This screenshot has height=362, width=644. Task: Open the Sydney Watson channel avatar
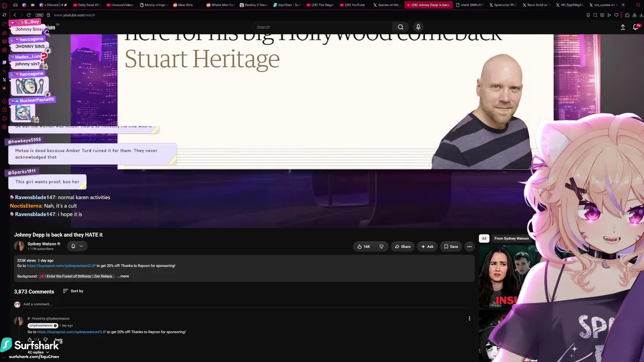coord(19,246)
